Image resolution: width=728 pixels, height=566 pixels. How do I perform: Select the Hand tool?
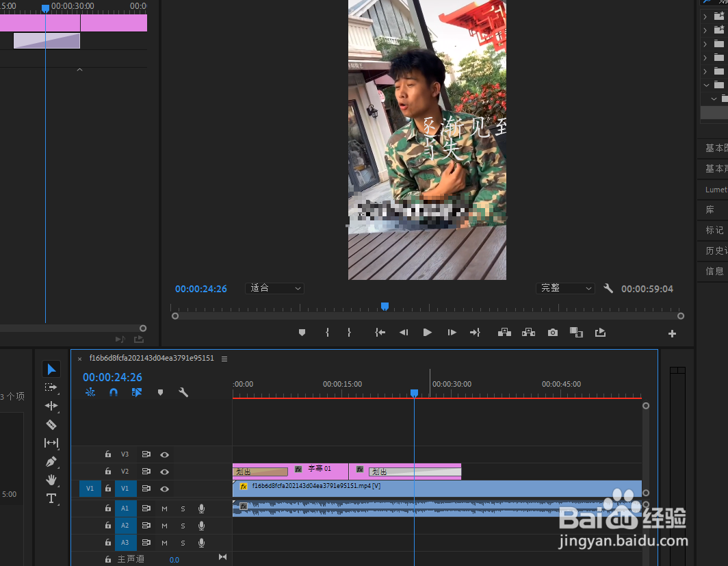tap(51, 480)
